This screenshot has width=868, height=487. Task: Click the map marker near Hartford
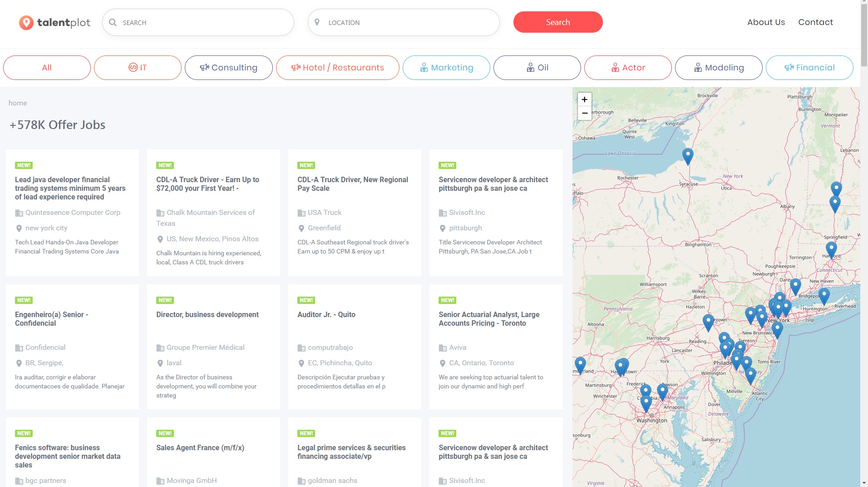(x=831, y=249)
